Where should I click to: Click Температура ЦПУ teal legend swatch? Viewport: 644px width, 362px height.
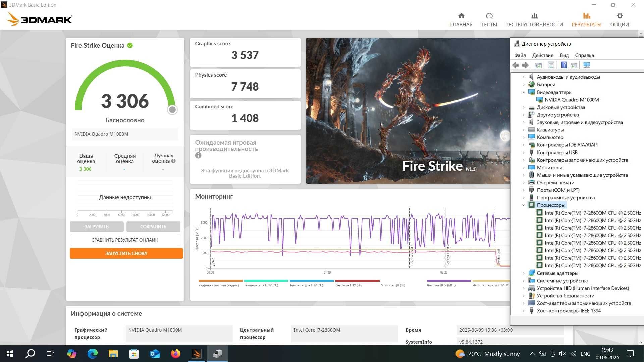pos(266,281)
